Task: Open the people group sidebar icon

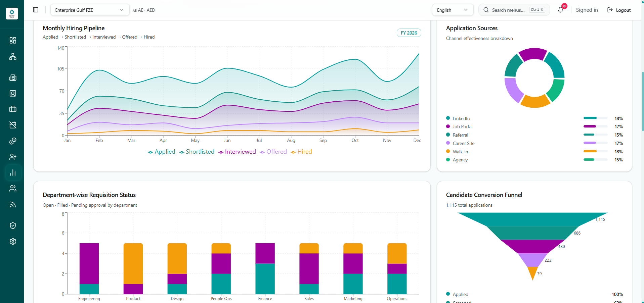Action: tap(13, 188)
